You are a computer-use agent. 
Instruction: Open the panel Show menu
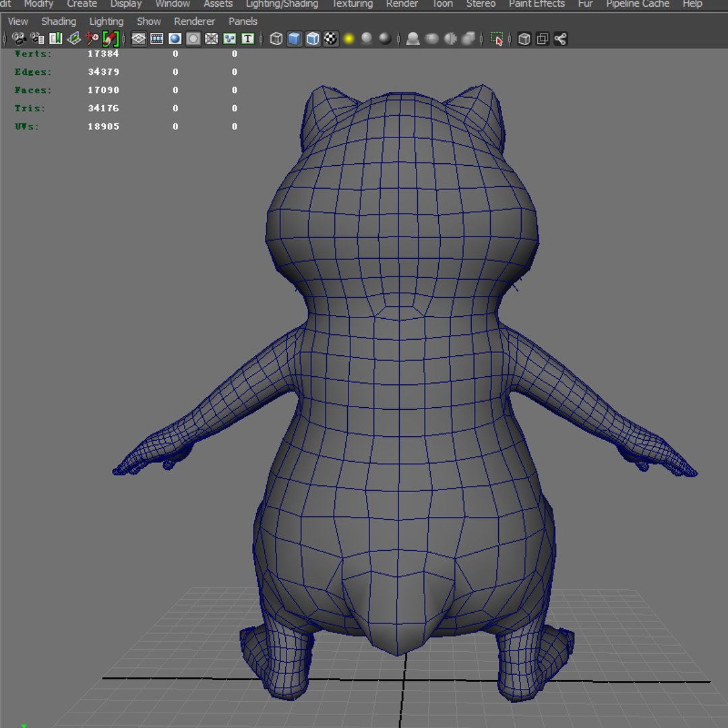[x=148, y=22]
